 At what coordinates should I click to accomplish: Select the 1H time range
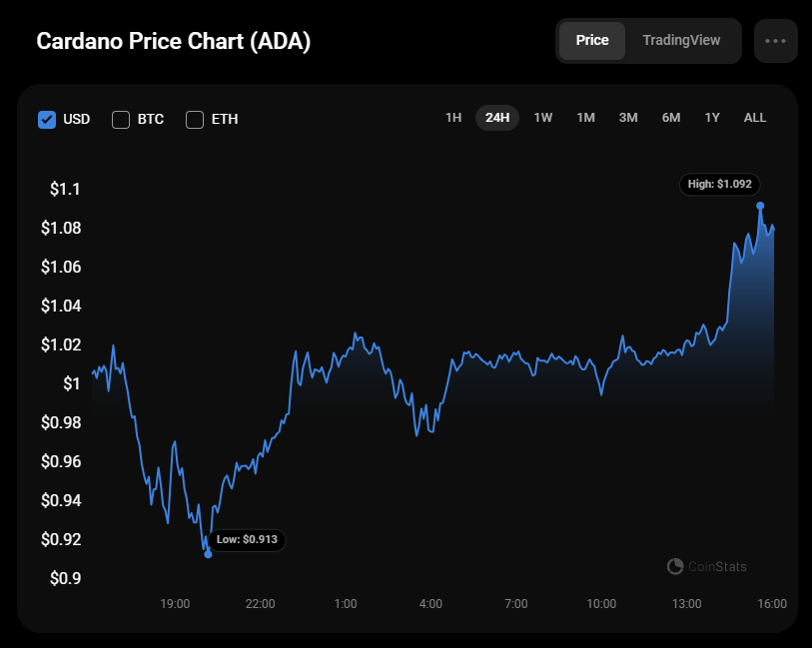coord(453,118)
